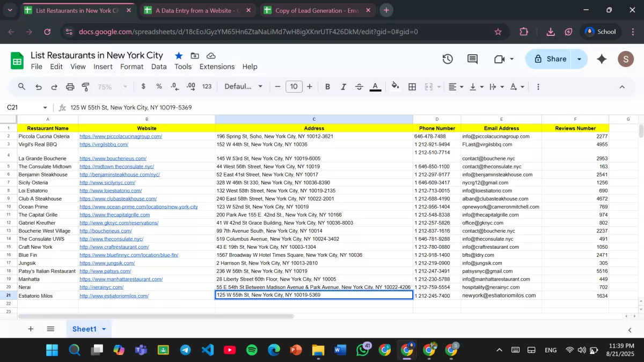
Task: Collapse the toolbar with the hide chevron
Action: (622, 86)
